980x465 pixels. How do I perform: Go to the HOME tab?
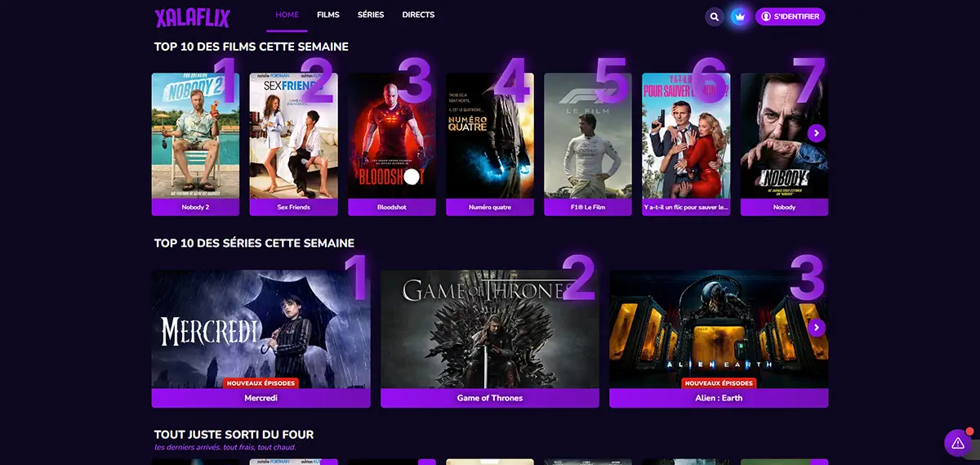tap(287, 15)
